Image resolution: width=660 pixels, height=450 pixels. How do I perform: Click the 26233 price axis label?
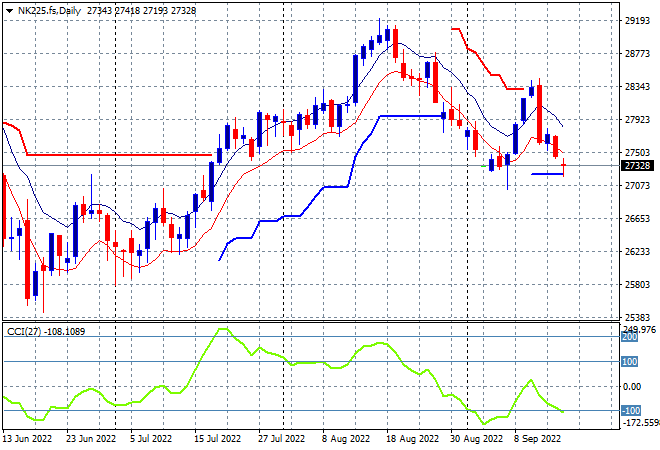(x=637, y=251)
